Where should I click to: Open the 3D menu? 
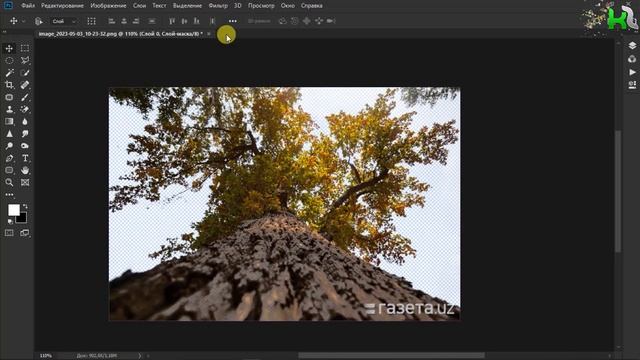point(238,6)
